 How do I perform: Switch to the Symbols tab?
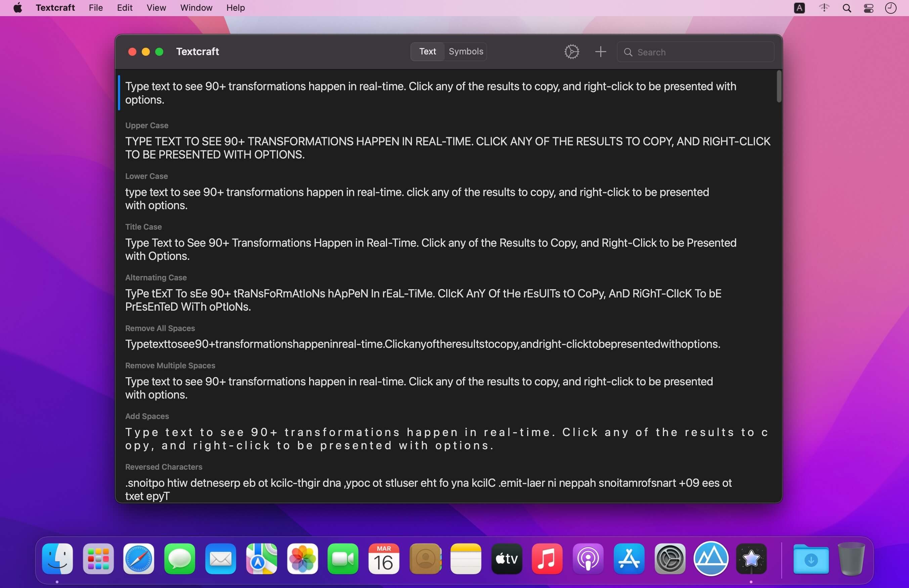pyautogui.click(x=466, y=51)
